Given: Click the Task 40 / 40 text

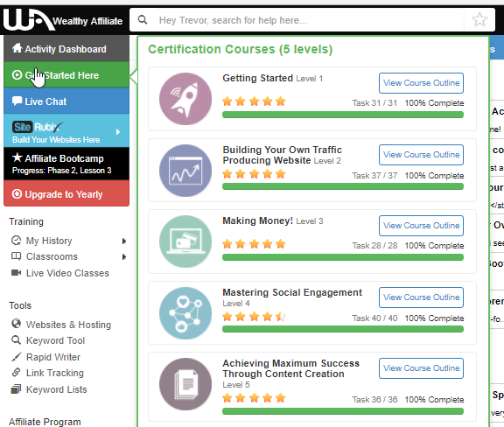Looking at the screenshot, I should tap(374, 318).
